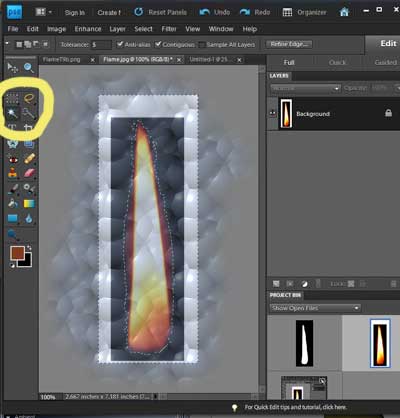This screenshot has height=418, width=400.
Task: Select the Spot Healing Brush bandage tool
Action: [x=29, y=159]
